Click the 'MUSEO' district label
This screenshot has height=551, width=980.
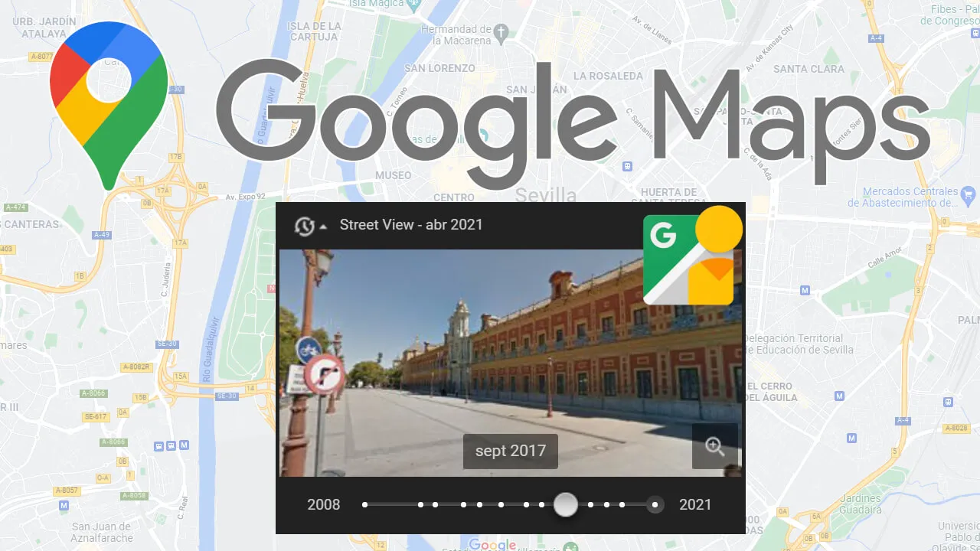[x=393, y=175]
